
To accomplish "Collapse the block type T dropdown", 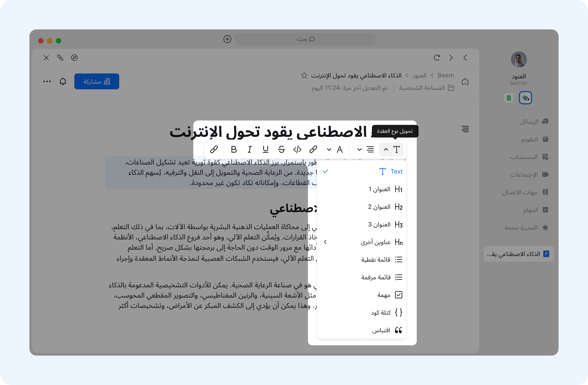I will tap(391, 149).
